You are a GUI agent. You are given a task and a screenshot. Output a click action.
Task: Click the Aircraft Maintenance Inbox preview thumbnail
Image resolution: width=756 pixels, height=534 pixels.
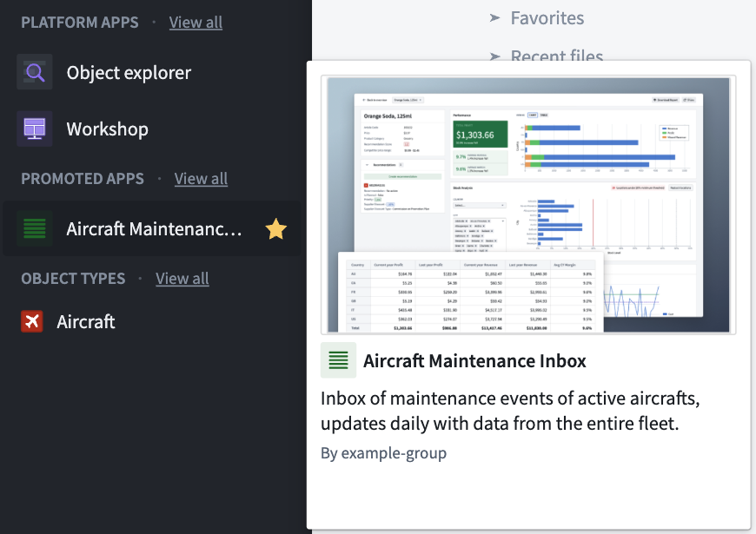point(528,205)
